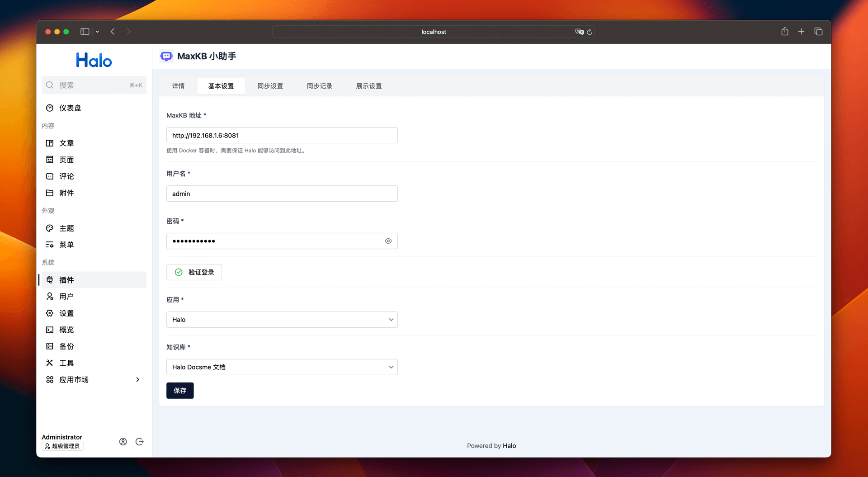
Task: Click the 内容 section heading in sidebar
Action: click(48, 126)
